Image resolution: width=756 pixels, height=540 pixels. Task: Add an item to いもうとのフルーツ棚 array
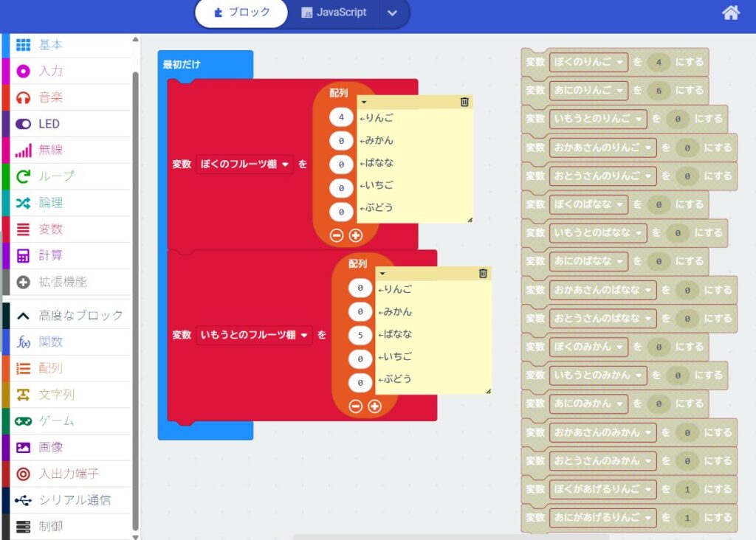pos(374,406)
